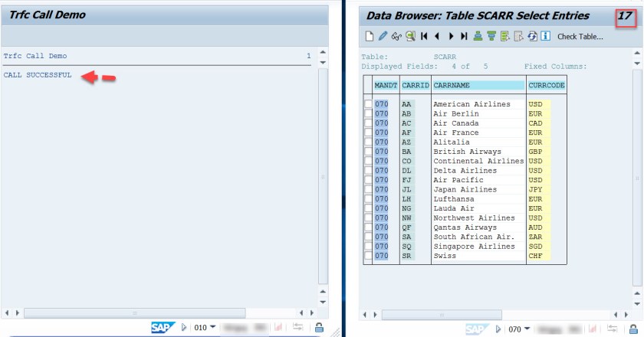Click the SGD currency cell
Viewport: 644px width, 337px height.
pos(539,247)
